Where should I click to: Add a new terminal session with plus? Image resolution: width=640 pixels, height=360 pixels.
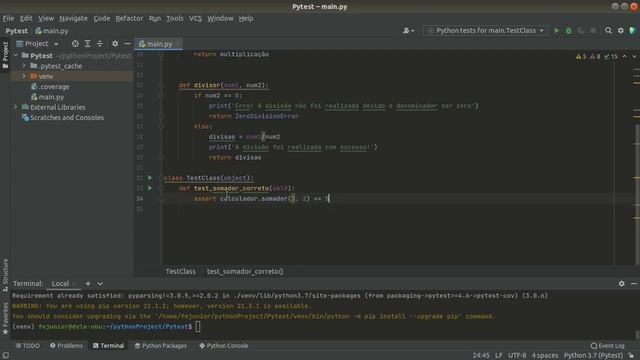click(88, 284)
